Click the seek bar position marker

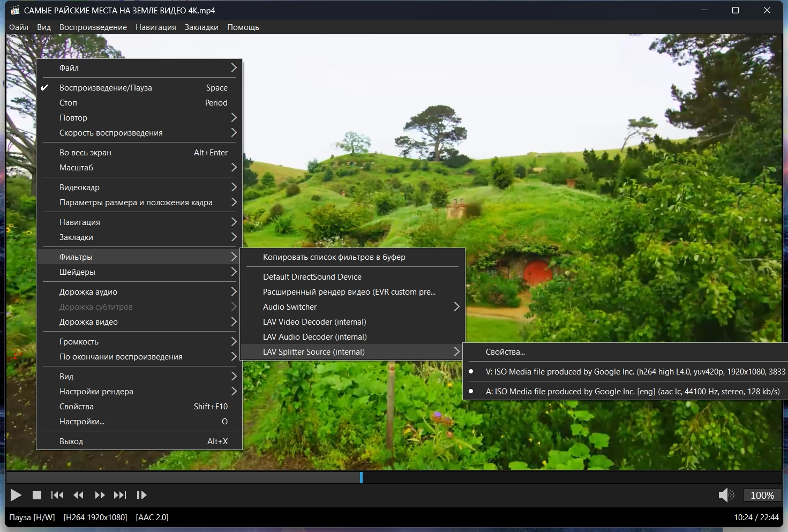361,477
